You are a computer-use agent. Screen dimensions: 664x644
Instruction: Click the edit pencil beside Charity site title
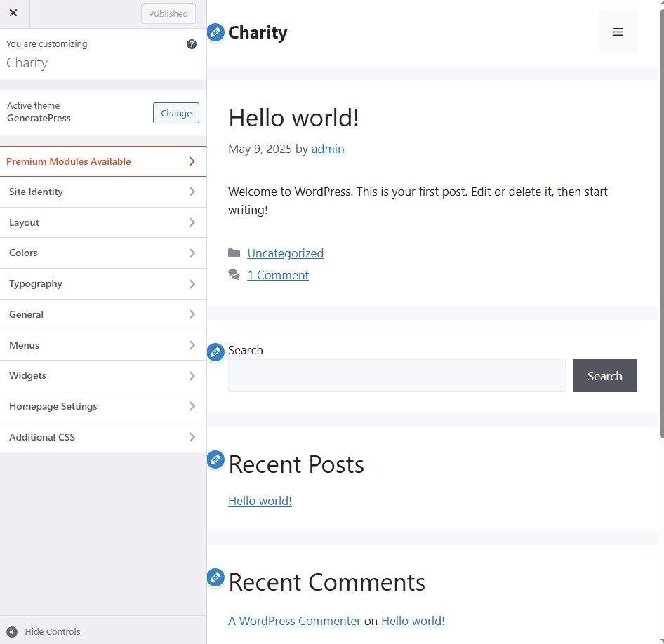pyautogui.click(x=215, y=32)
